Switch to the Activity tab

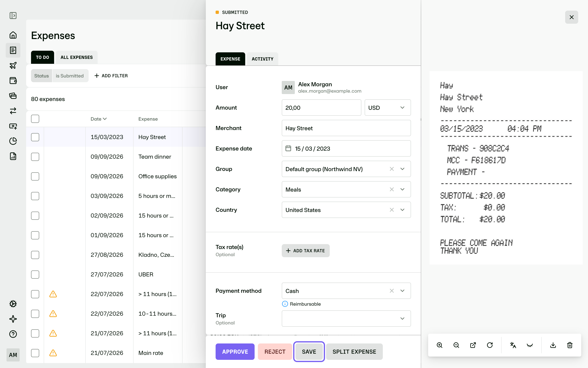(262, 59)
